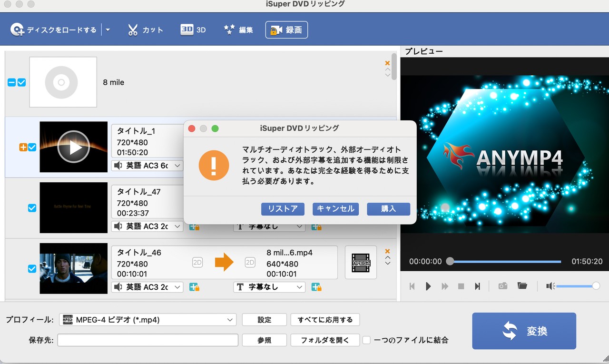Open MPEG4 format icon for タイトル_46
Viewport: 609px width, 364px height.
[x=361, y=262]
